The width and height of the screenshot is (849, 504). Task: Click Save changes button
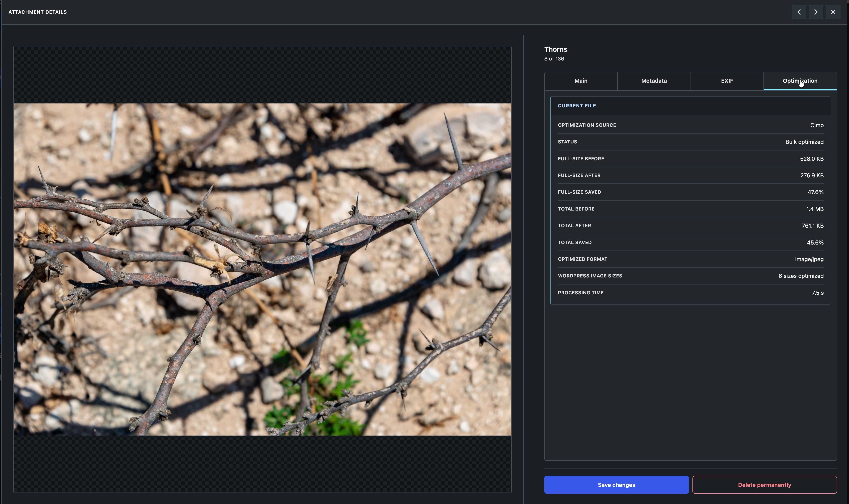coord(616,485)
